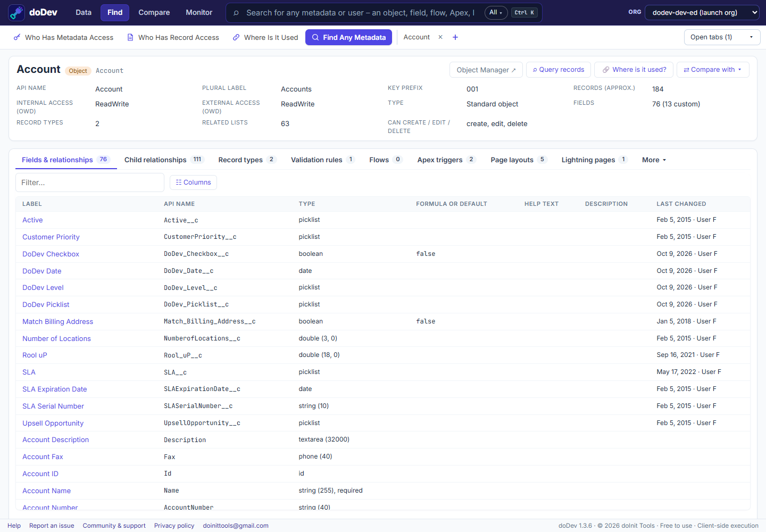Open the ORG selector dropdown

coord(702,13)
